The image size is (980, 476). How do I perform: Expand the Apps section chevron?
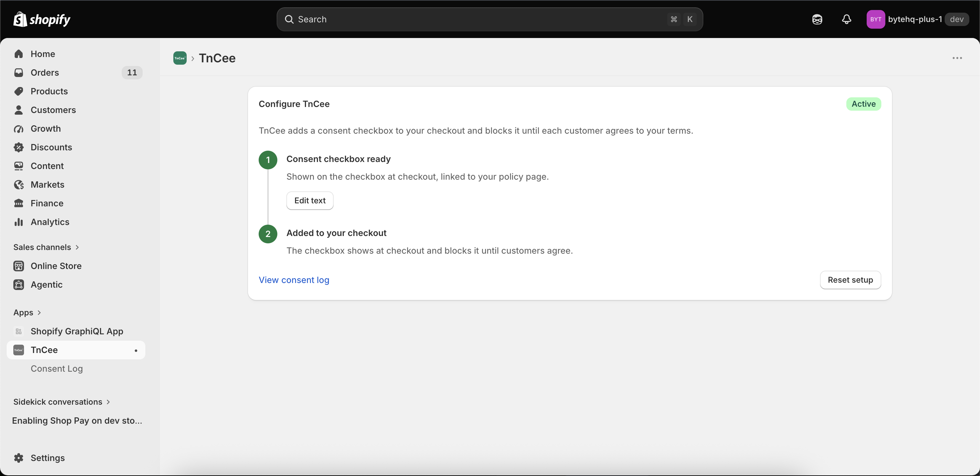(39, 312)
